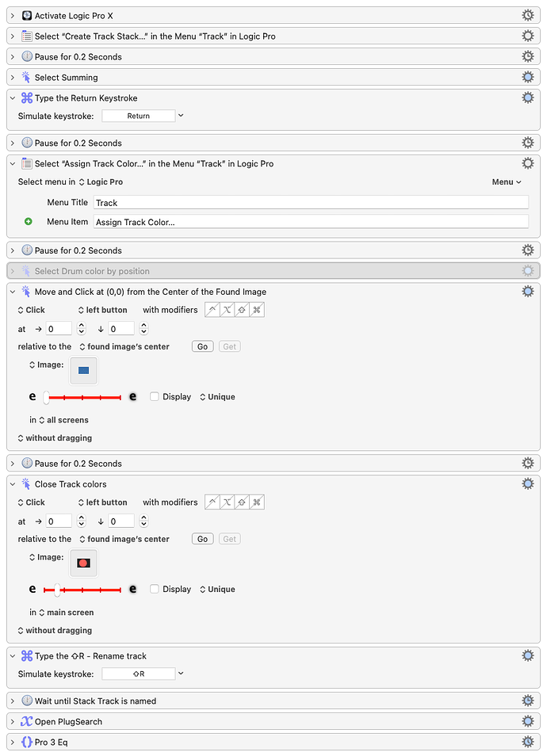
Task: Adjust the fuzziness slider in Move and Click action
Action: (x=82, y=397)
